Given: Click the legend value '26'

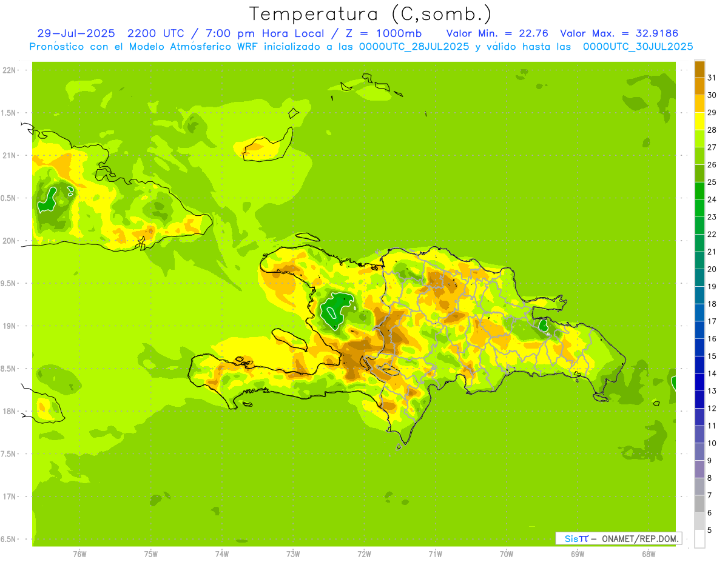Looking at the screenshot, I should pos(712,164).
